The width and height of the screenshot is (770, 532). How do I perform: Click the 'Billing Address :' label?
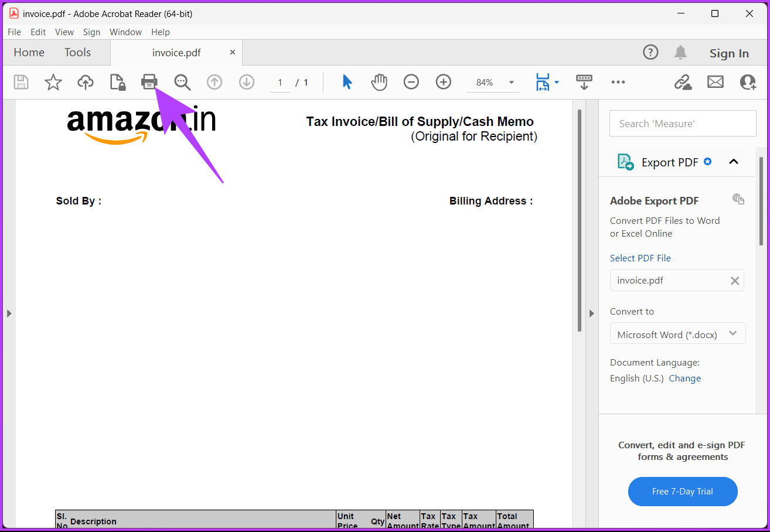(491, 201)
